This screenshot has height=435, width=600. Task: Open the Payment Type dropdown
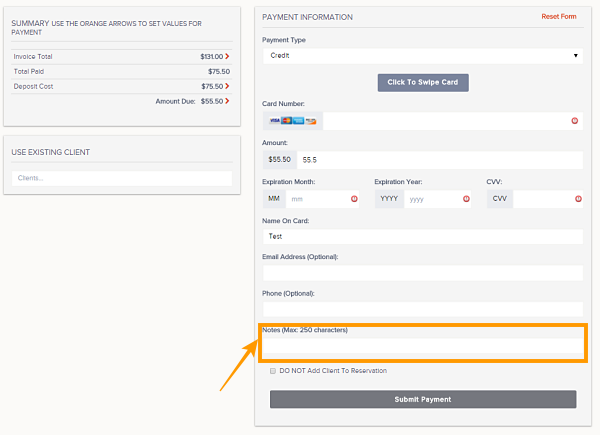click(x=423, y=56)
